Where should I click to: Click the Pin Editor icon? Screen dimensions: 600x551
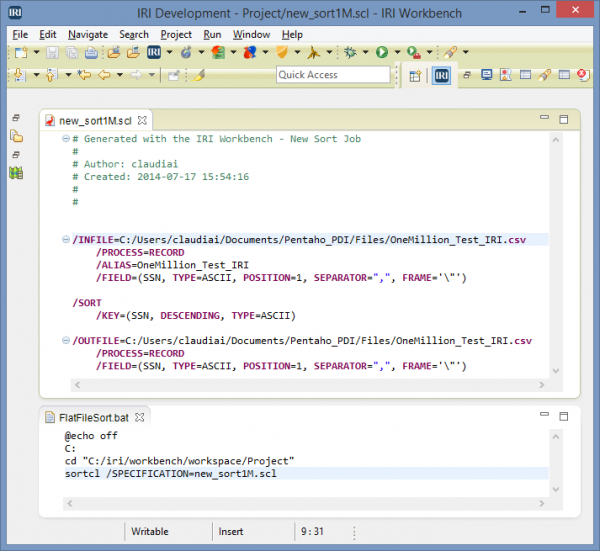tap(174, 75)
